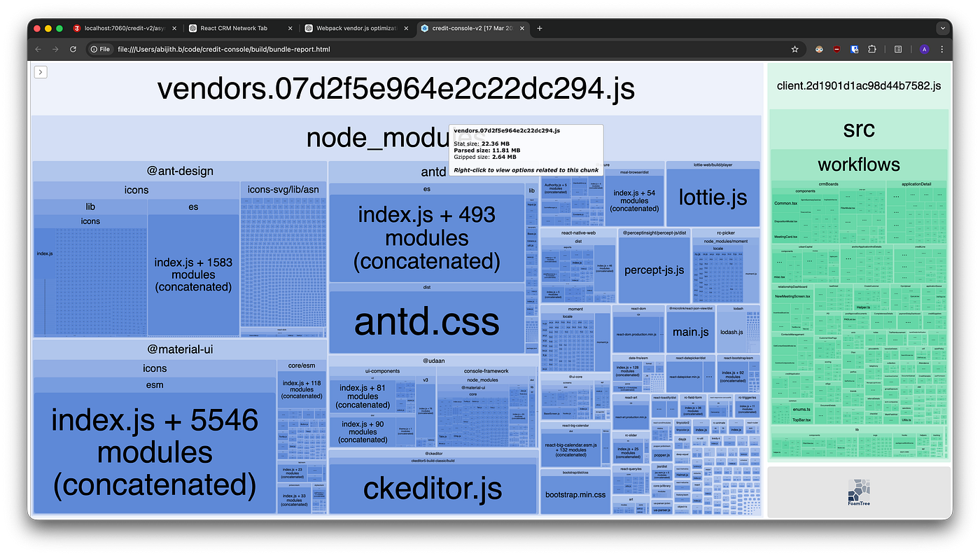Screen dimensions: 980x556
Task: Select index.js + 92 modules block
Action: click(x=732, y=377)
